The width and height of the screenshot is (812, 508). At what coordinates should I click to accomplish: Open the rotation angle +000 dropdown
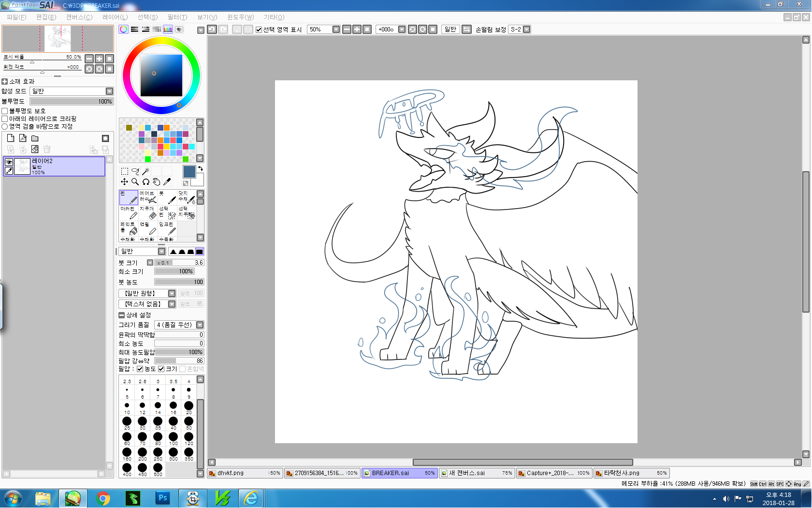(402, 30)
